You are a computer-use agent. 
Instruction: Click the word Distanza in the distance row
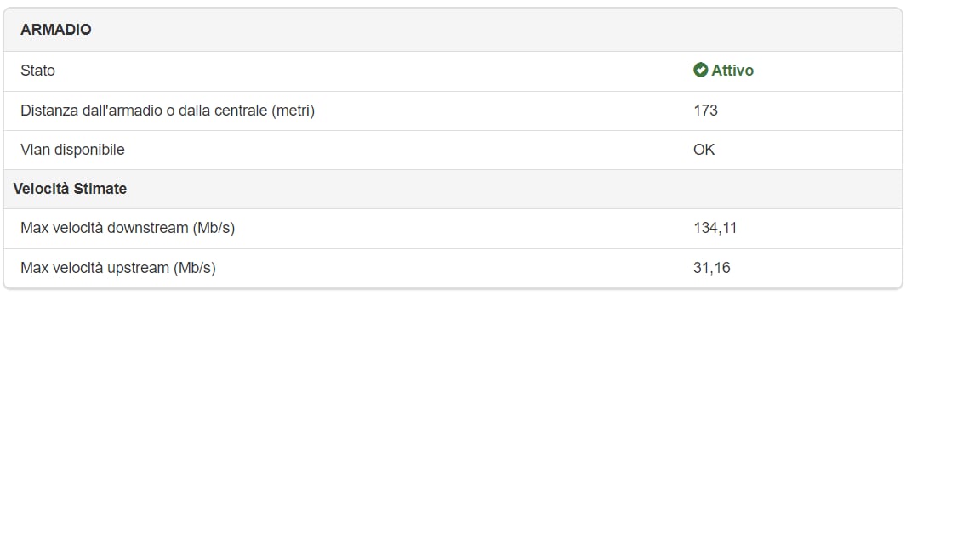pyautogui.click(x=49, y=111)
